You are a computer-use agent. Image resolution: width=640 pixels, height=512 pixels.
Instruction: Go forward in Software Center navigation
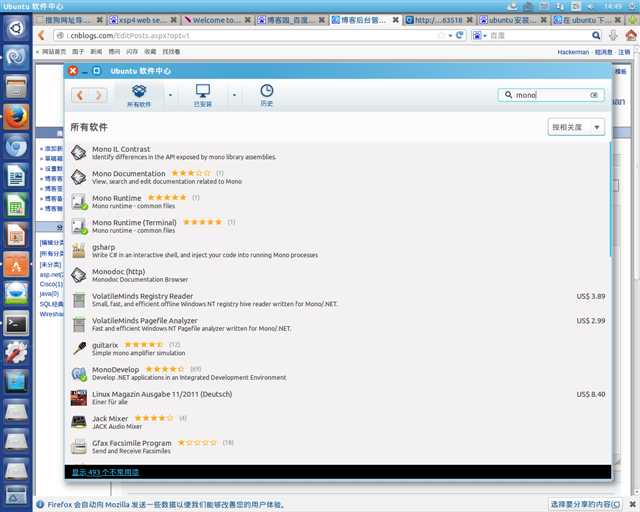(98, 95)
